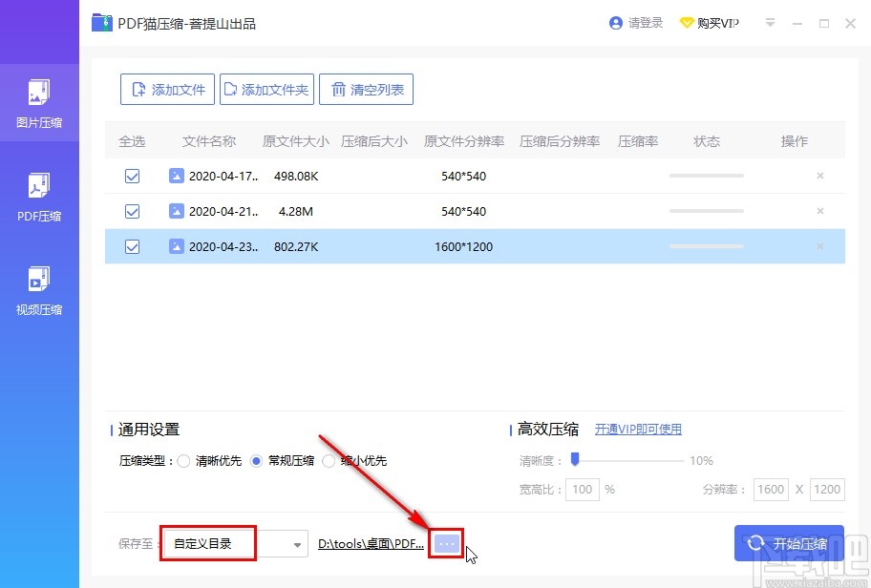871x588 pixels.
Task: Open the 图片压缩 sidebar section
Action: pos(39,103)
